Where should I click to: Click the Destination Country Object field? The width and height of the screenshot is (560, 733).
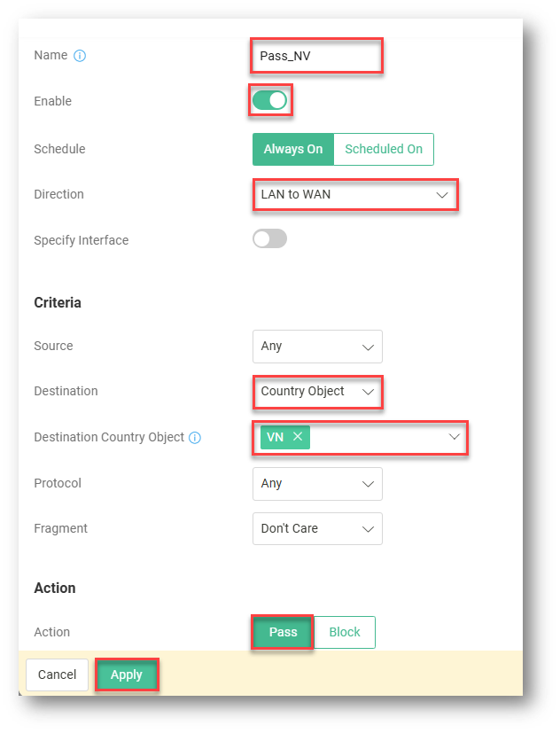377,437
